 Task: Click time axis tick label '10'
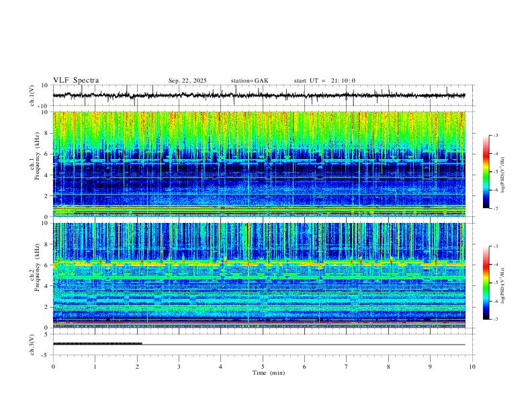472,367
